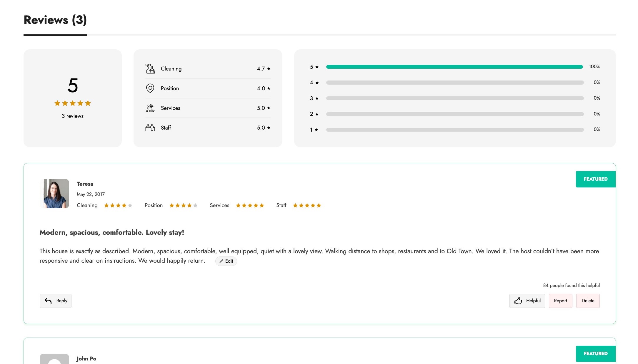Click the Position map pin icon
The width and height of the screenshot is (638, 364).
[x=150, y=88]
